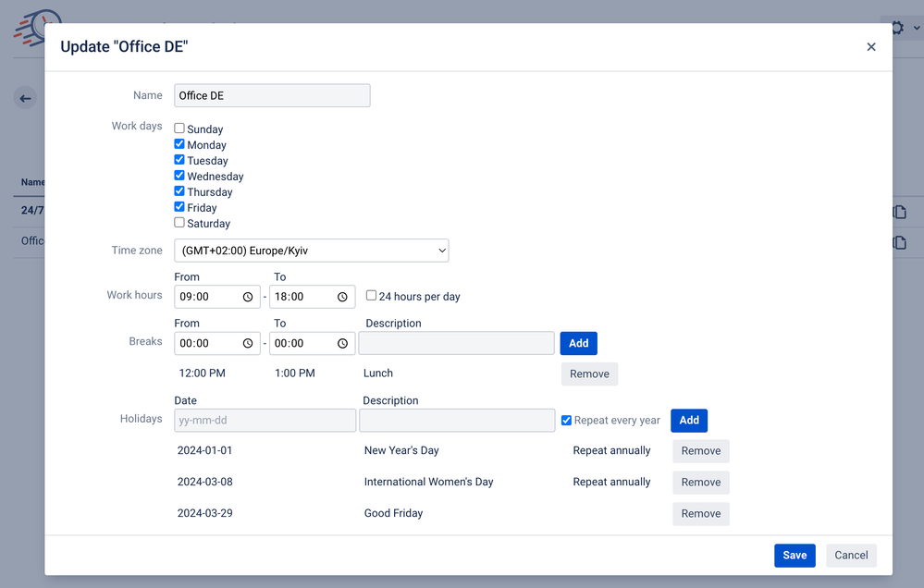
Task: Click the back arrow button
Action: point(25,97)
